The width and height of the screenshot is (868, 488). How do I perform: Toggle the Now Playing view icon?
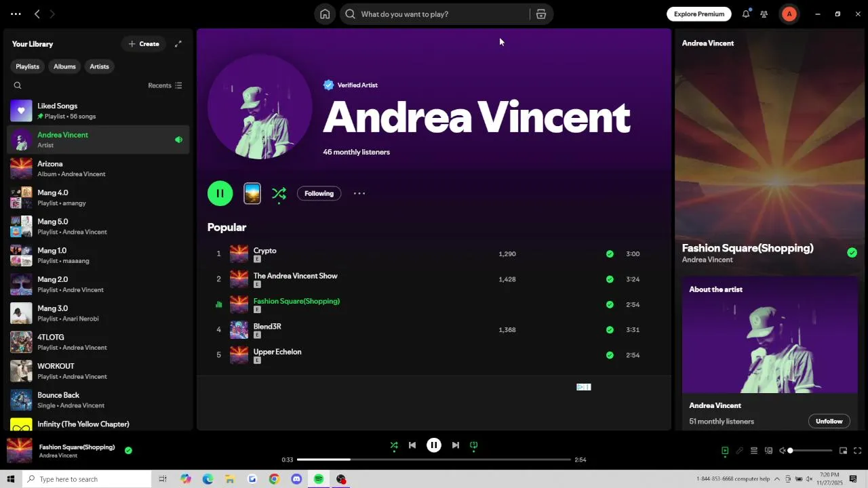pyautogui.click(x=725, y=451)
